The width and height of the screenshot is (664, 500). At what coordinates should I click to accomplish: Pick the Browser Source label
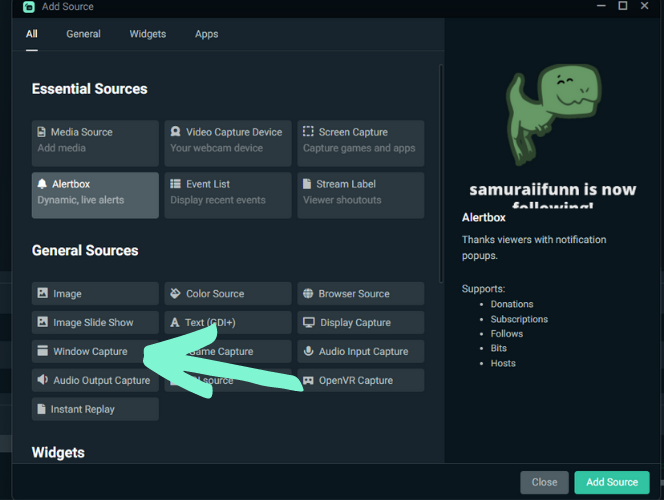click(x=354, y=294)
